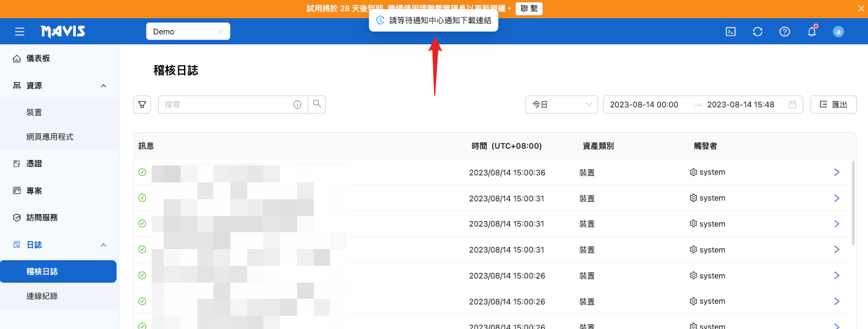The width and height of the screenshot is (868, 329).
Task: Expand the 15:00:36 log entry arrow
Action: 836,173
